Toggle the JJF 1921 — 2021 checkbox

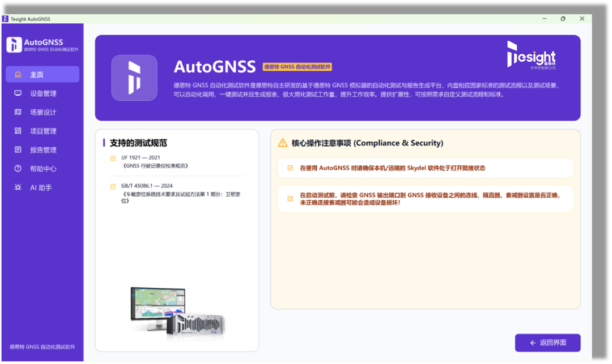[113, 159]
